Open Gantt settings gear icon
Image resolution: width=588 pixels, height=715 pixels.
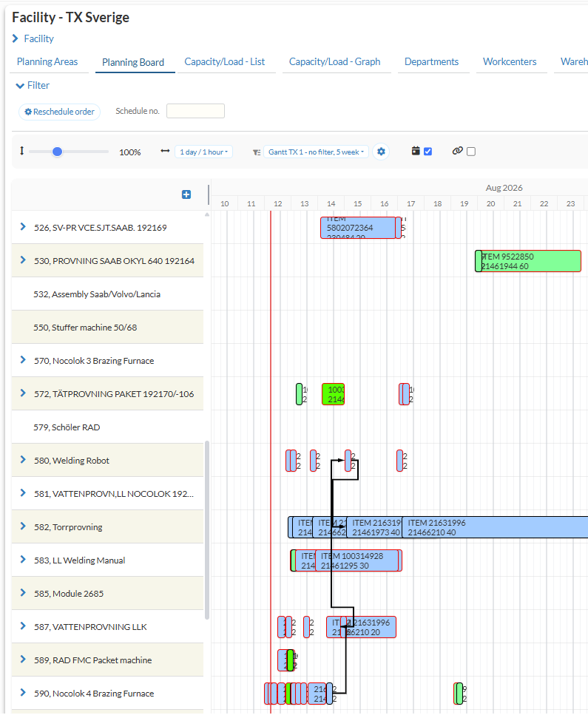381,152
